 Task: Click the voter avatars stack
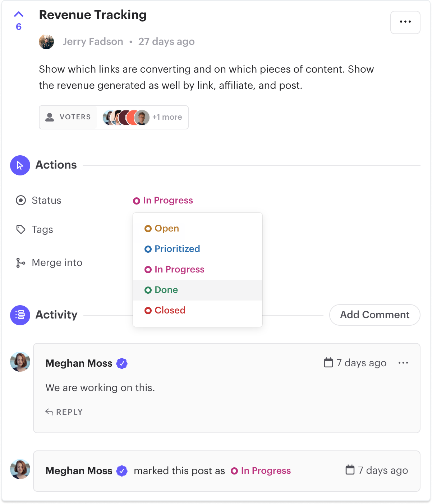(x=126, y=118)
